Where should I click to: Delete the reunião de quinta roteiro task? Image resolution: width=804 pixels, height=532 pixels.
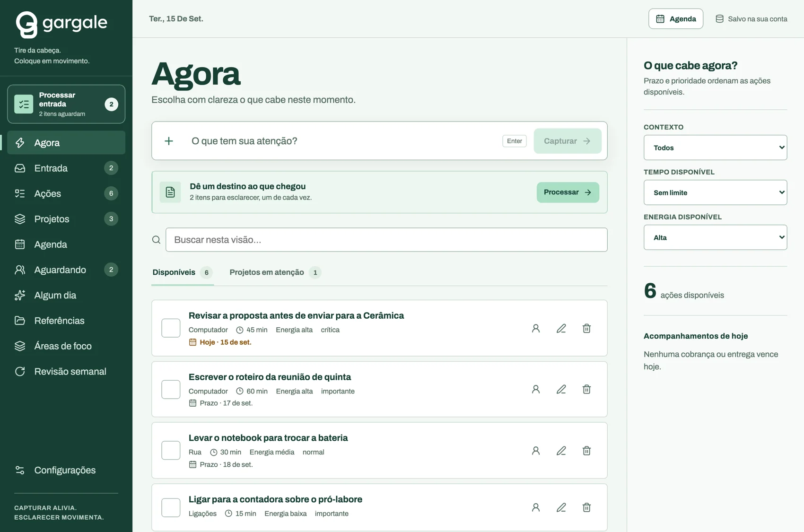click(586, 389)
